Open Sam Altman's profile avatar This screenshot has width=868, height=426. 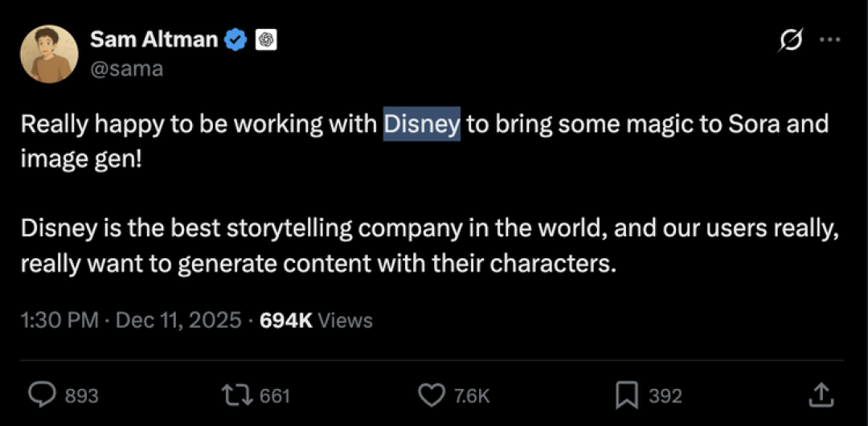(x=49, y=54)
